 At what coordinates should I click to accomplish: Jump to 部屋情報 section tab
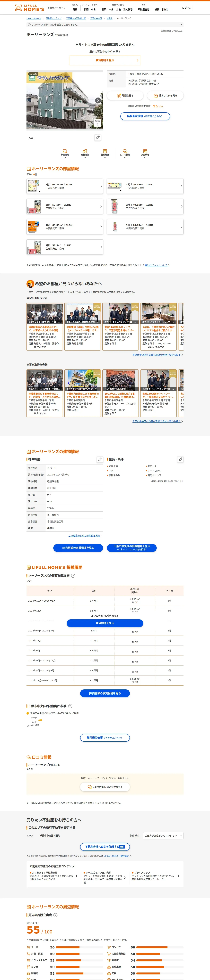(x=65, y=154)
